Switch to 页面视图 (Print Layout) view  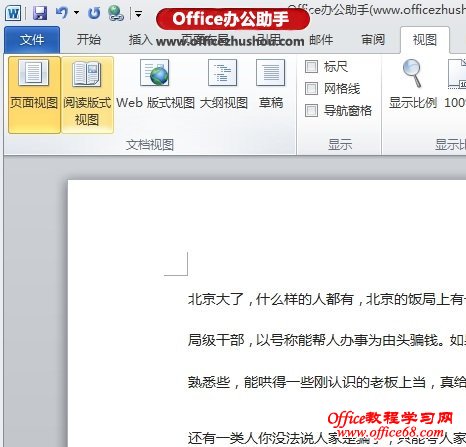point(34,95)
